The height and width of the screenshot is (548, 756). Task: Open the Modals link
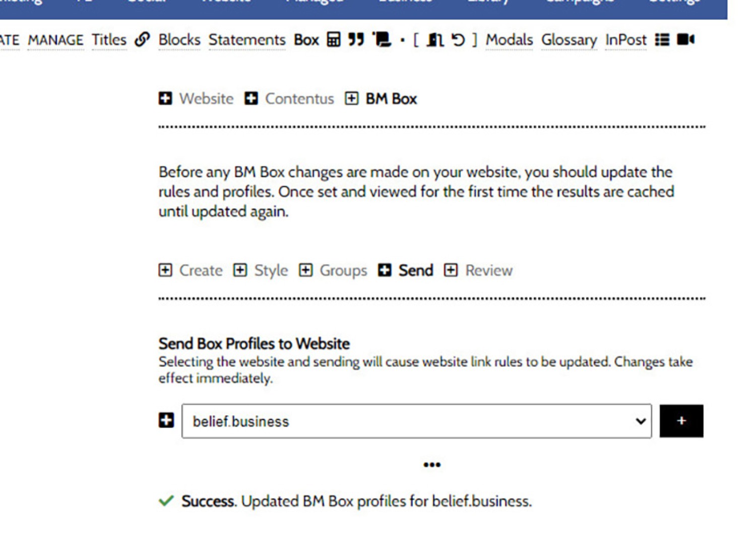point(509,40)
